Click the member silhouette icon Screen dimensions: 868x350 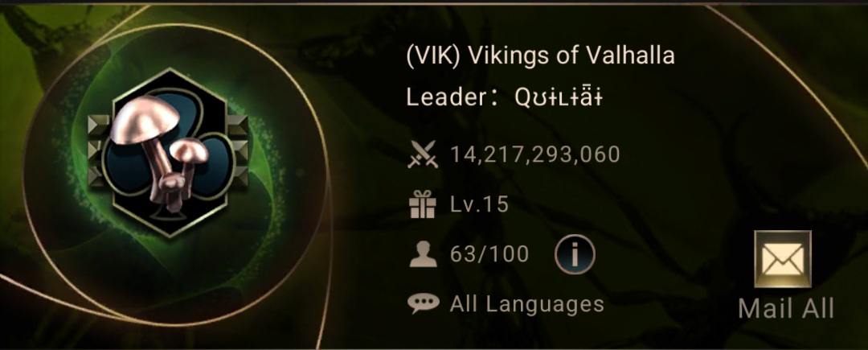tap(423, 254)
